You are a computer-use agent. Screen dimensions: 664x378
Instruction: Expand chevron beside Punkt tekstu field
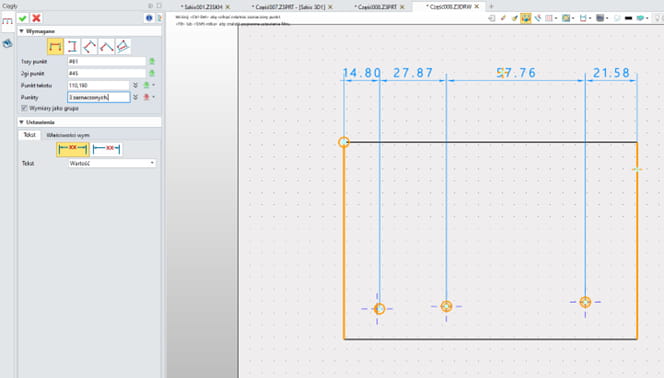click(x=136, y=85)
